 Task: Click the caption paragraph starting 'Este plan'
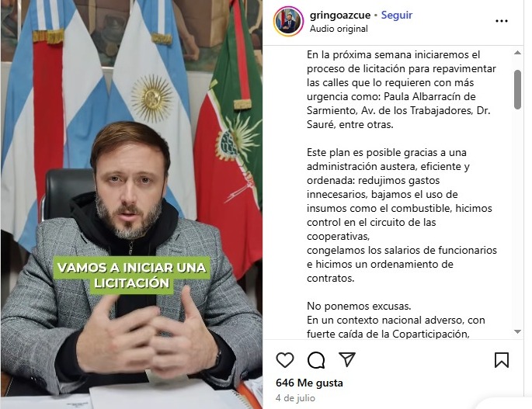(402, 215)
